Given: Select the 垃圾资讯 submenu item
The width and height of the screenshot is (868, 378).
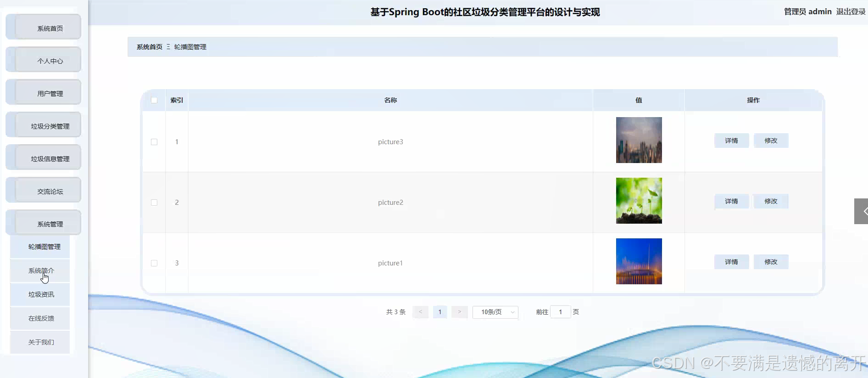Looking at the screenshot, I should [40, 294].
